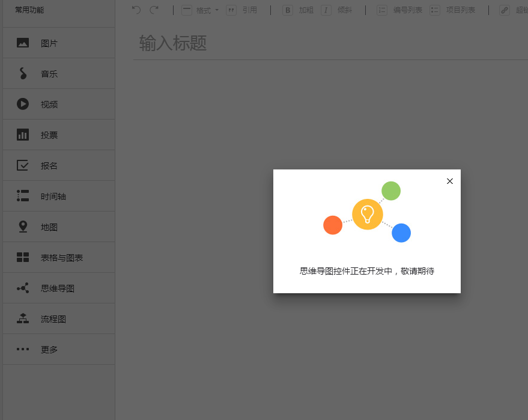Click the 项目列表 toolbar label
Screen dimensions: 528x420
click(461, 10)
